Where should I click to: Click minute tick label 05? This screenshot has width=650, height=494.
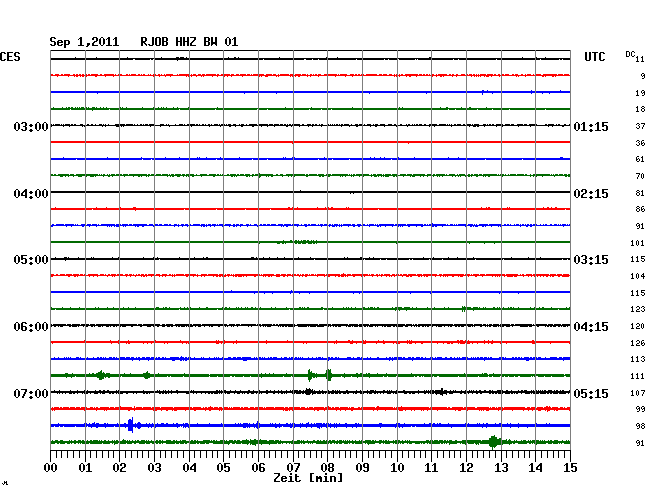click(x=223, y=468)
